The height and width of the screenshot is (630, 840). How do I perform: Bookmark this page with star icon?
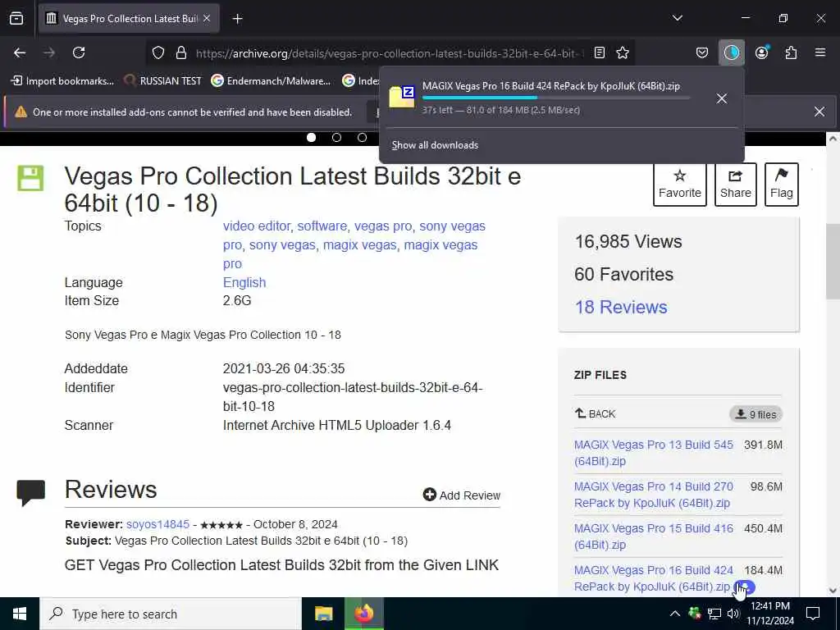623,52
